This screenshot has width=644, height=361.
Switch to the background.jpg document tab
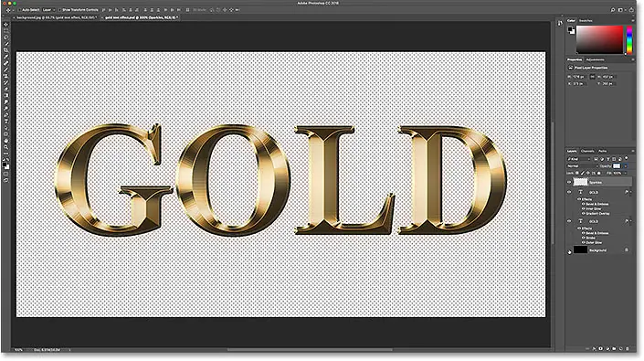(56, 17)
